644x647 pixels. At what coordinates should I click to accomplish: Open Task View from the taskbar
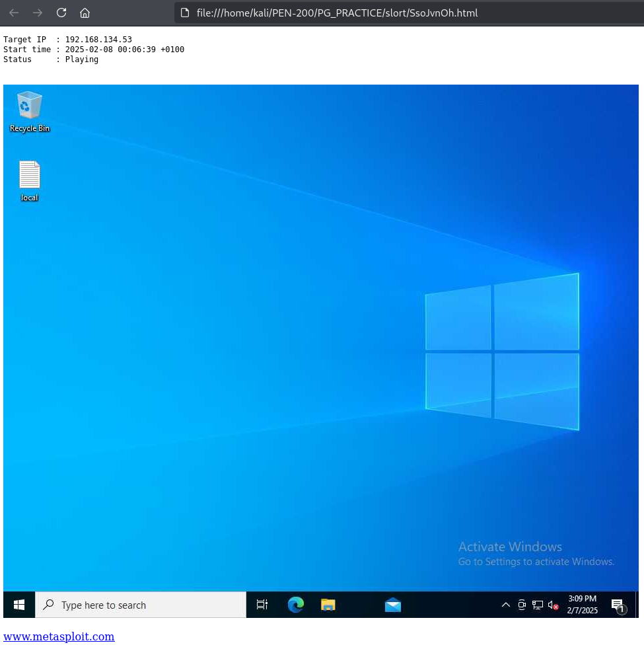(x=262, y=605)
